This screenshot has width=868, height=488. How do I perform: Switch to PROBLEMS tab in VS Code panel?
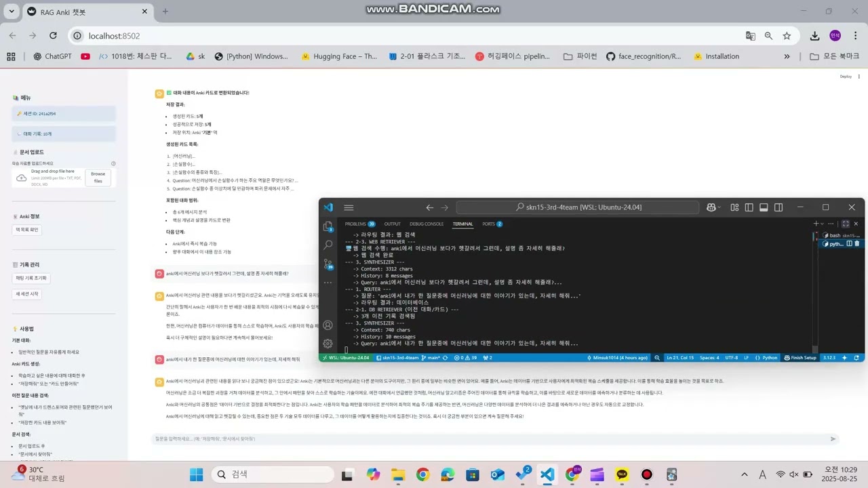pos(359,224)
